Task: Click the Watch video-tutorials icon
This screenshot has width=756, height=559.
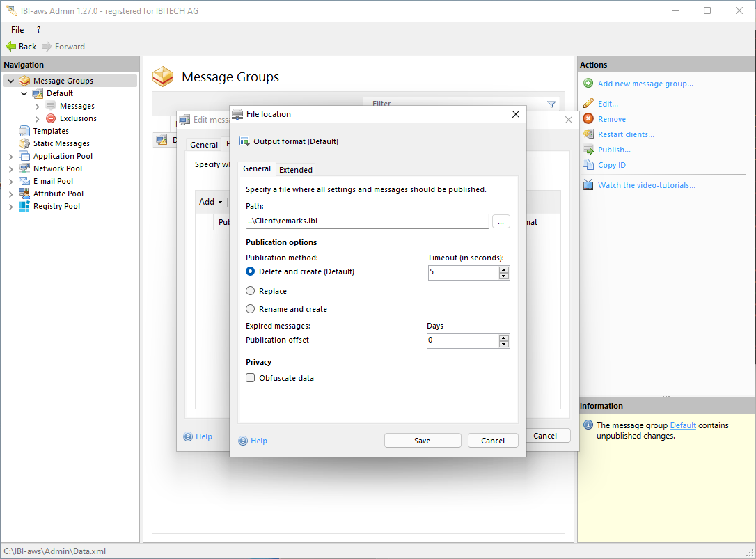Action: 588,185
